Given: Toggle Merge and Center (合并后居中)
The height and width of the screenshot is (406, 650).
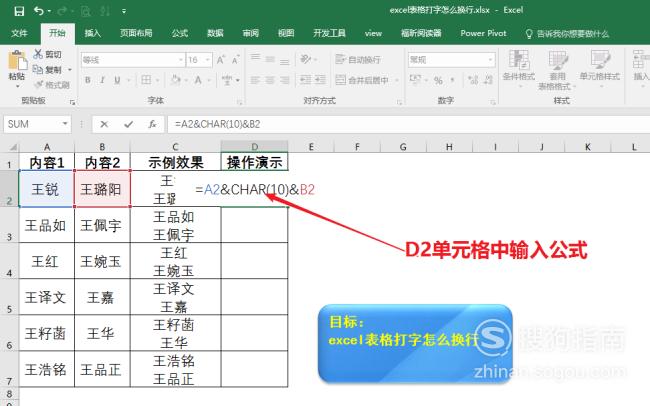Looking at the screenshot, I should coord(362,80).
